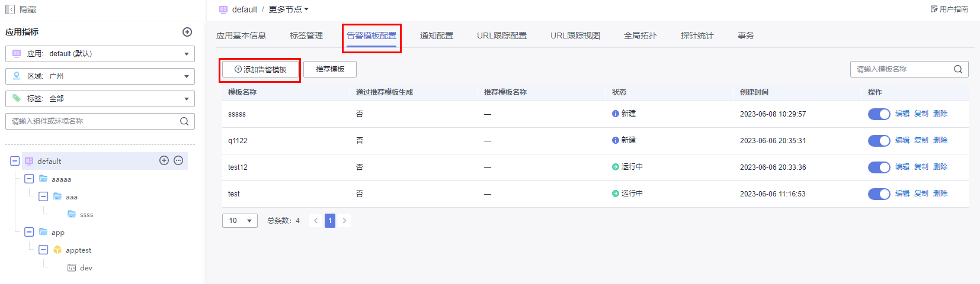Click the search icon in the component search box
The width and height of the screenshot is (980, 284).
(184, 121)
